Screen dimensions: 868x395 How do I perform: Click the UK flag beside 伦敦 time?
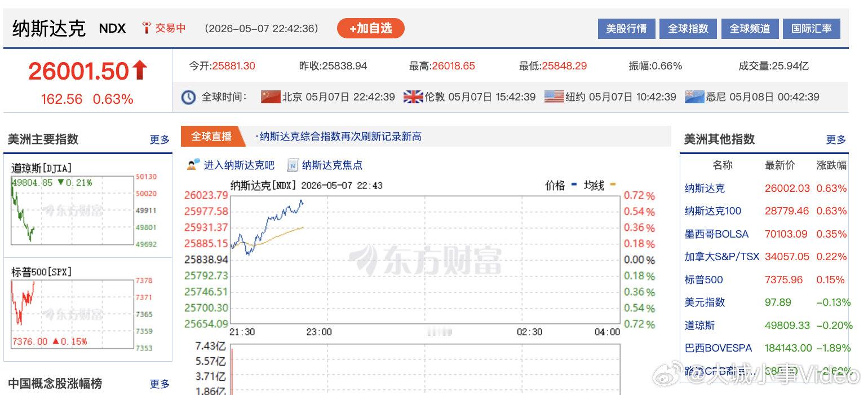coord(413,96)
